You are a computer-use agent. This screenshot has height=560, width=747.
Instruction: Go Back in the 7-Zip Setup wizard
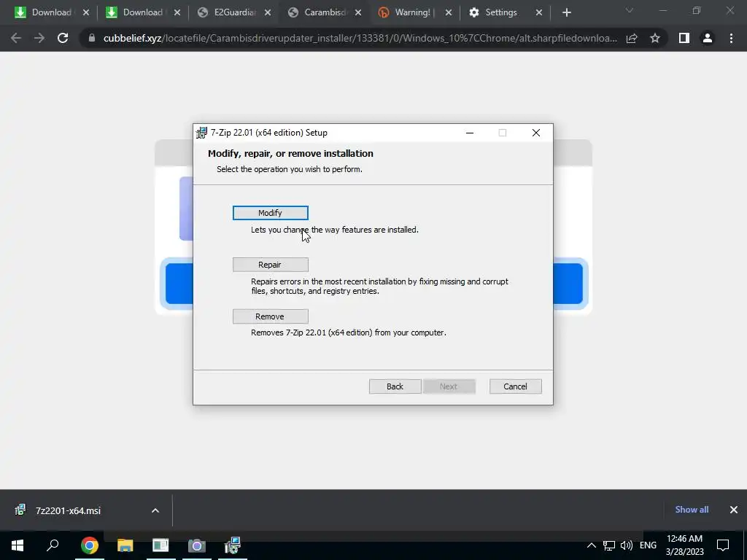click(395, 386)
